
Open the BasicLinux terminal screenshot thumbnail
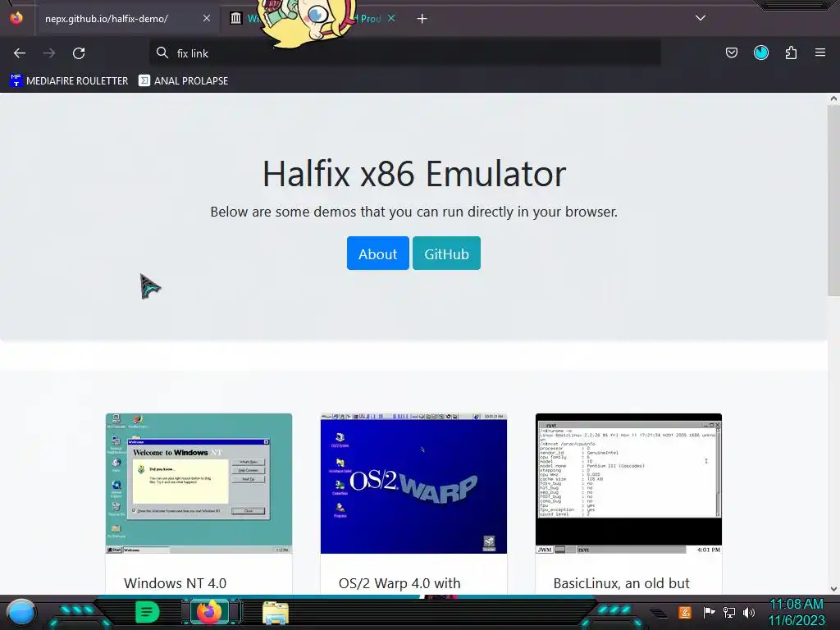tap(628, 483)
